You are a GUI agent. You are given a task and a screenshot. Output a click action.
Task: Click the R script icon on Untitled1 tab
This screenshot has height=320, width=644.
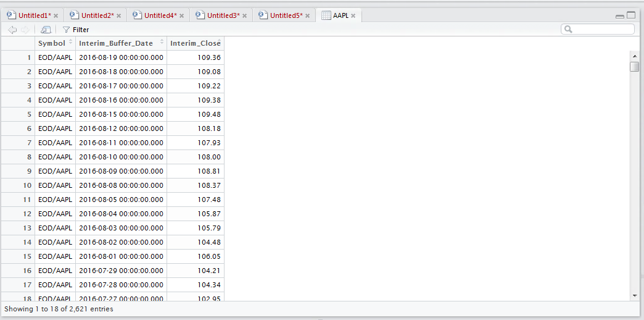click(x=12, y=15)
